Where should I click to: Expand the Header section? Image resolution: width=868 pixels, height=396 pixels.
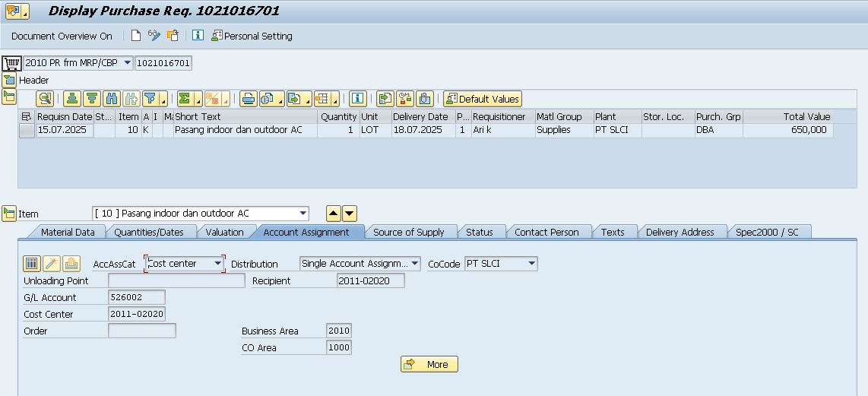click(9, 81)
